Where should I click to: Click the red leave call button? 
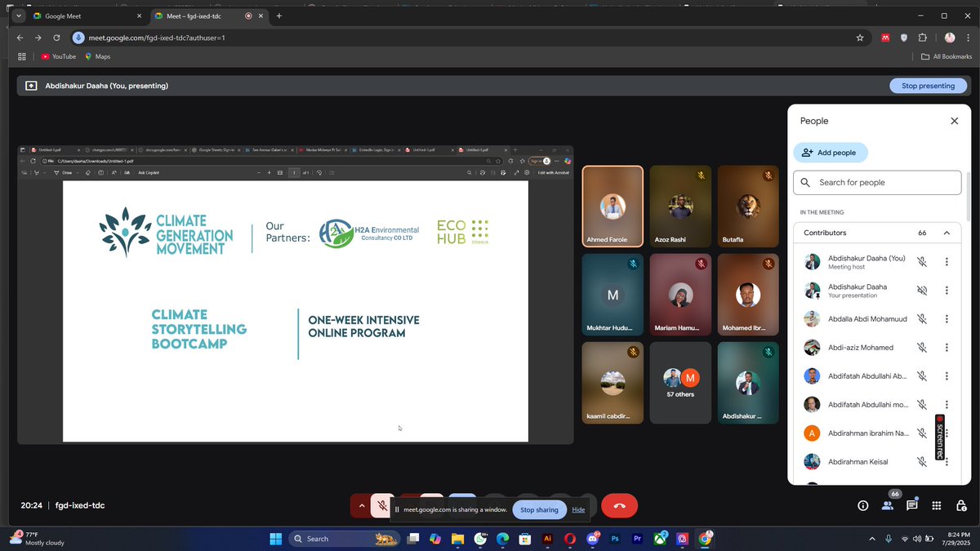pos(619,506)
